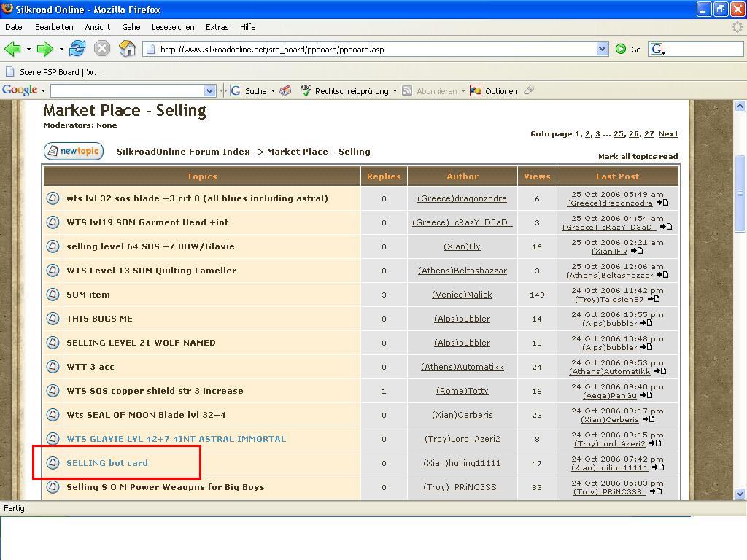Click the Home toolbar icon
747x560 pixels.
(128, 49)
